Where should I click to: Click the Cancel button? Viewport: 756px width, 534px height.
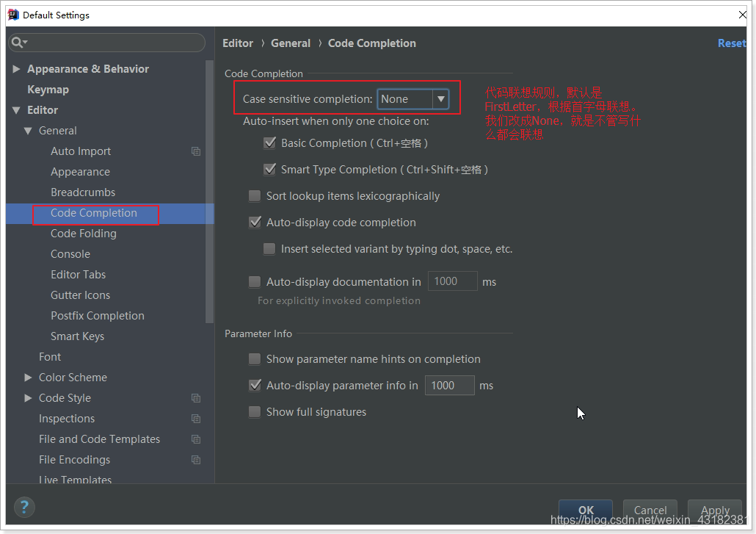(x=650, y=510)
